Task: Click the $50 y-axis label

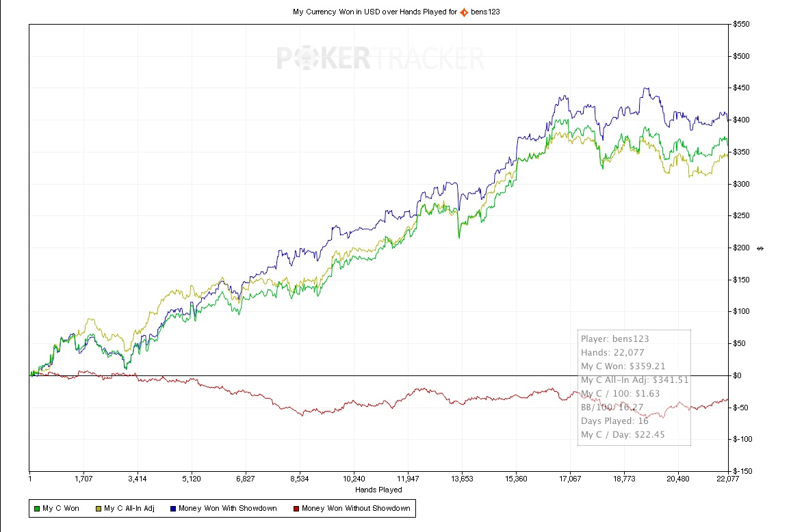Action: pyautogui.click(x=739, y=343)
